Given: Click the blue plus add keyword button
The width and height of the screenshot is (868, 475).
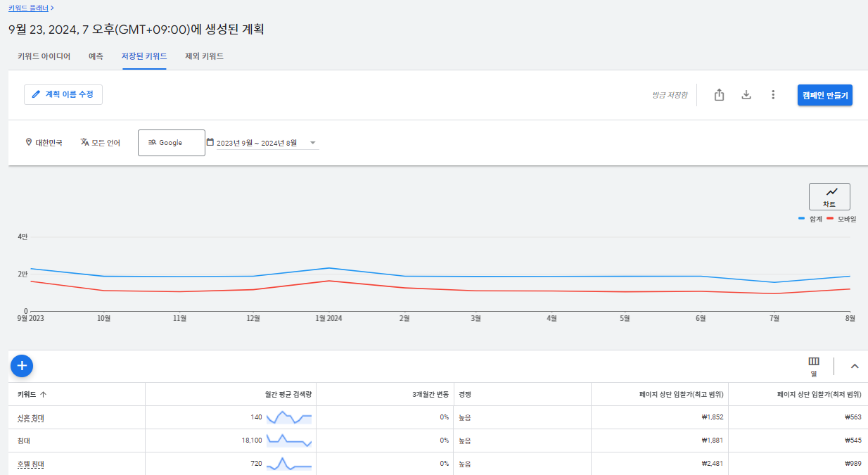Looking at the screenshot, I should [x=22, y=365].
